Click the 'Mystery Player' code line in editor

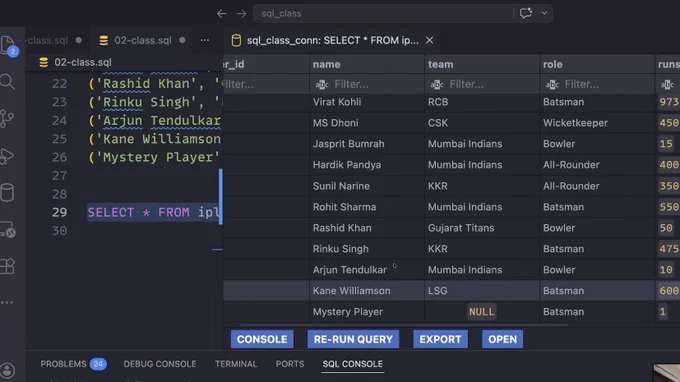click(x=154, y=157)
